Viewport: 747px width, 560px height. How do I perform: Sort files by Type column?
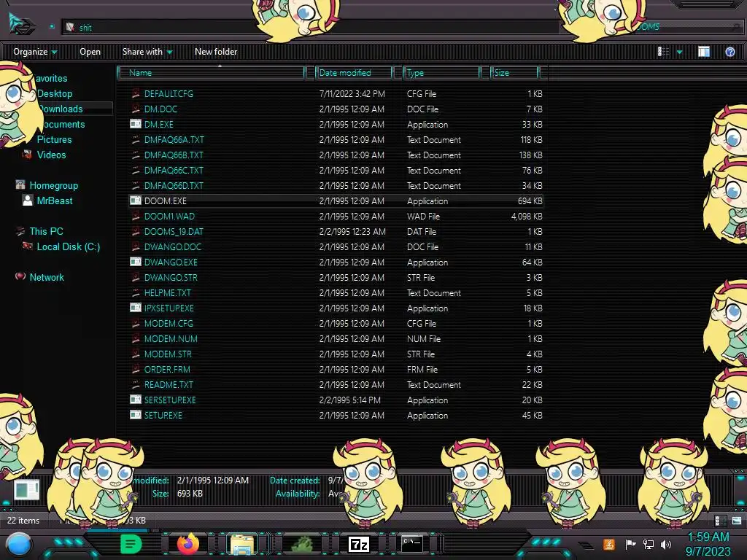click(x=441, y=72)
